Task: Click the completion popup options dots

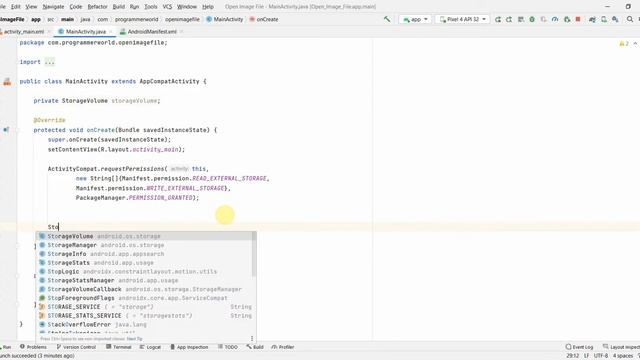Action: pos(252,338)
